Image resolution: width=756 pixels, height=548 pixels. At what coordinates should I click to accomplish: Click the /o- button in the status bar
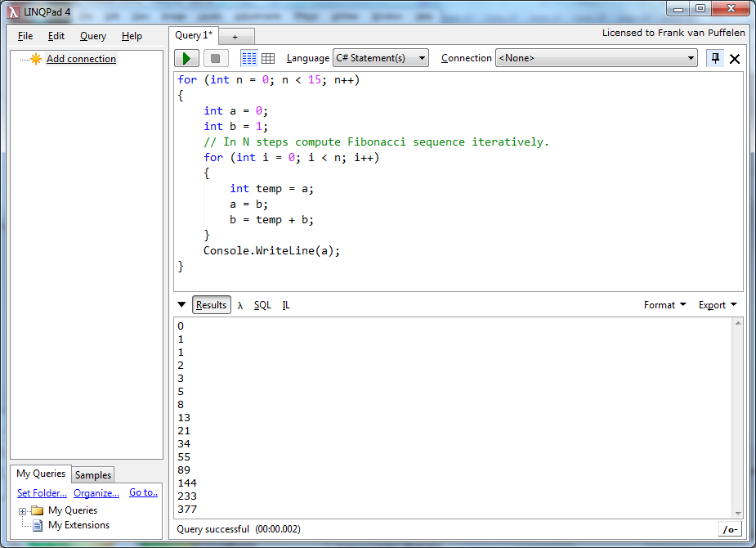point(730,529)
